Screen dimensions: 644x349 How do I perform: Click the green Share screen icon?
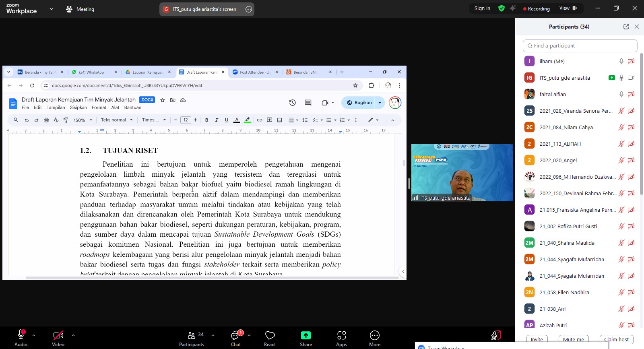coord(306,335)
